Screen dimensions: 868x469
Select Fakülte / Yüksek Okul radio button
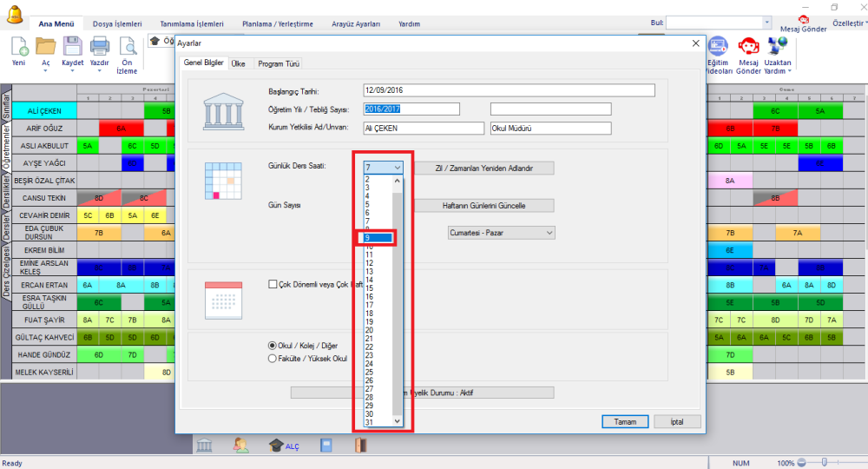pos(272,358)
